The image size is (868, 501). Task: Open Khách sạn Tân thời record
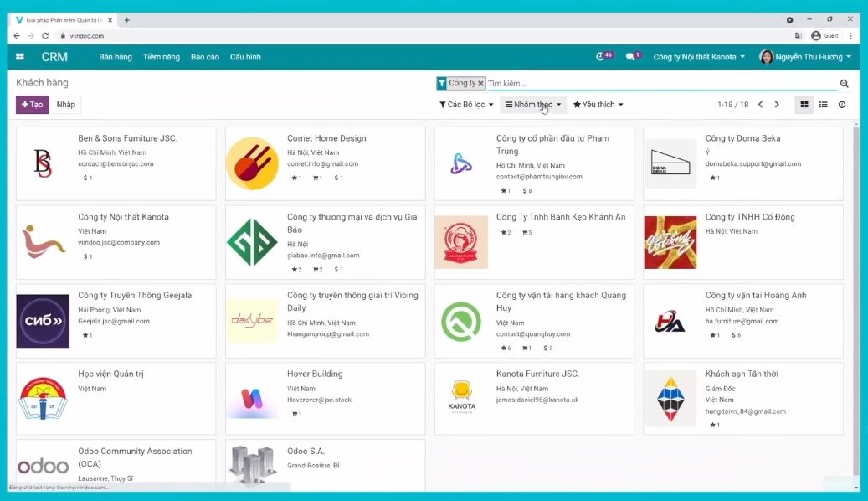tap(742, 399)
